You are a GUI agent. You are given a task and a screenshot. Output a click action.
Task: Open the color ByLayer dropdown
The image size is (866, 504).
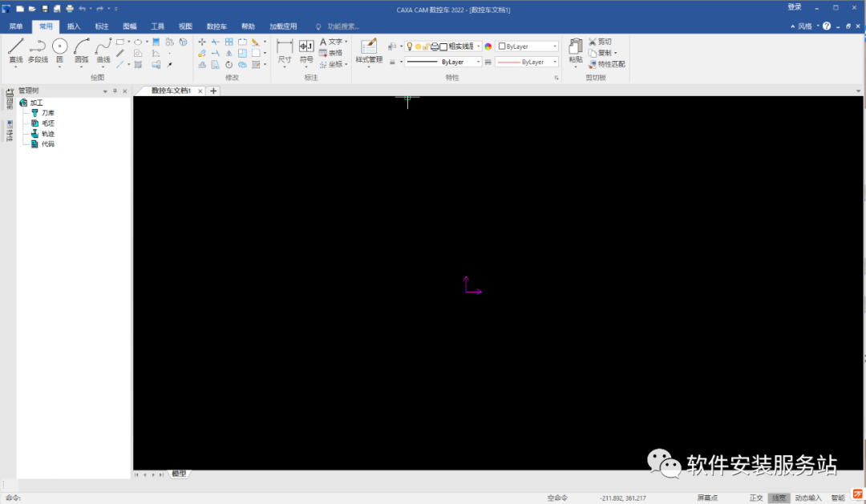pos(526,46)
